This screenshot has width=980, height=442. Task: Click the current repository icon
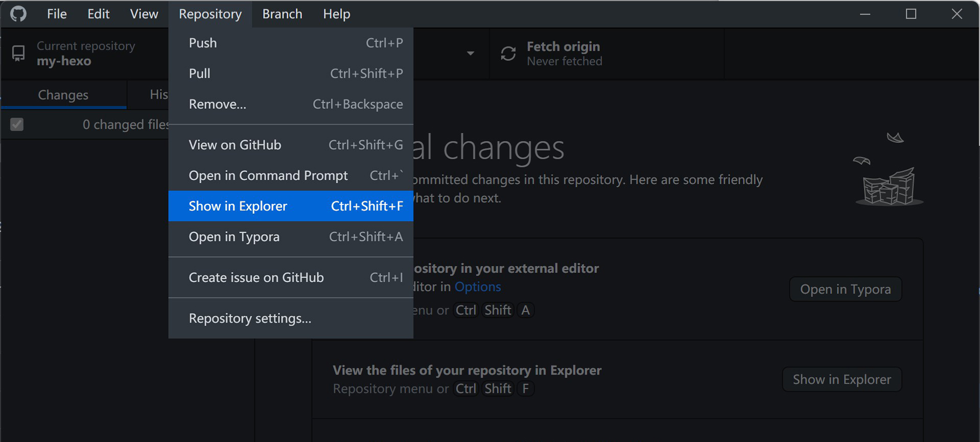point(18,54)
